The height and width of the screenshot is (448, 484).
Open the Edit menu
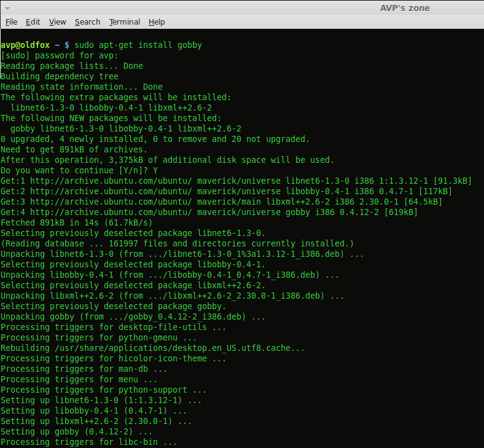(33, 22)
